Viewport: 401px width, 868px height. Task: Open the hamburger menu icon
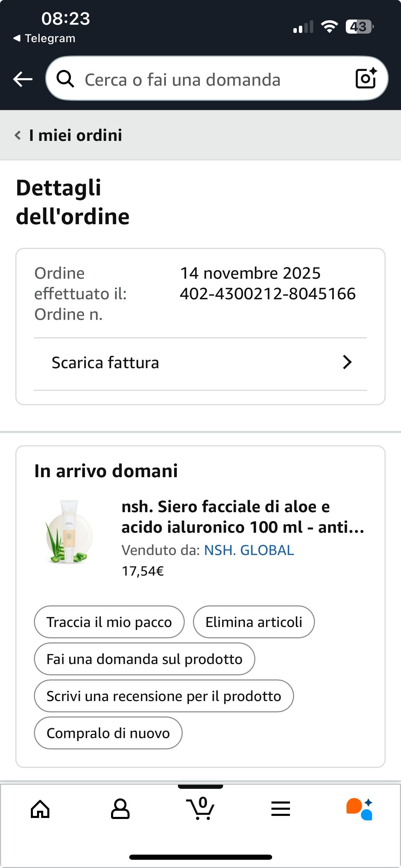280,810
